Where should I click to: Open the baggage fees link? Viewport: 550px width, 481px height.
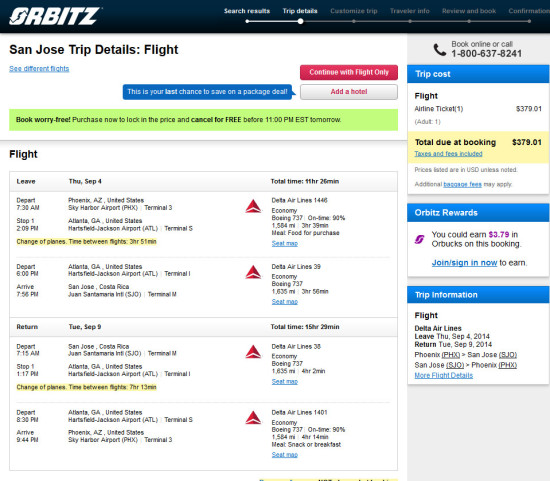[462, 184]
